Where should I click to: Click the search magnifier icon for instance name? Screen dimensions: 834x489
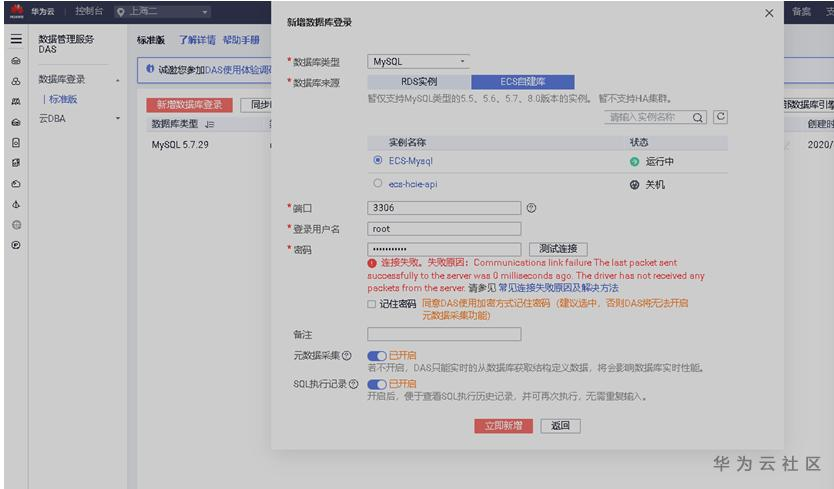point(697,118)
